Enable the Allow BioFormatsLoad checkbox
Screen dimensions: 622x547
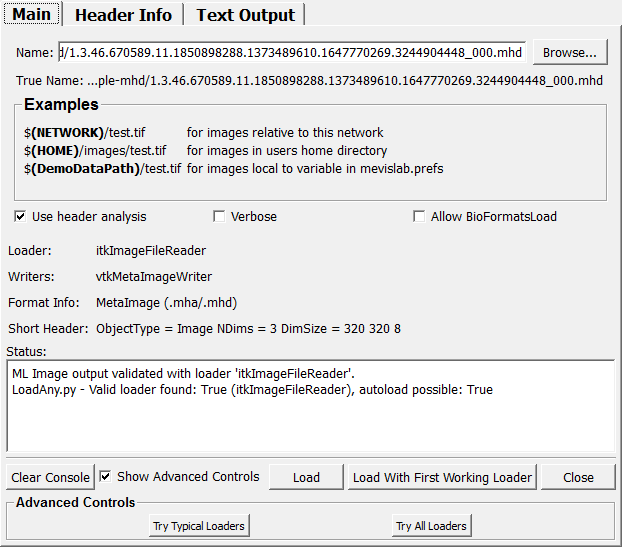click(x=420, y=217)
